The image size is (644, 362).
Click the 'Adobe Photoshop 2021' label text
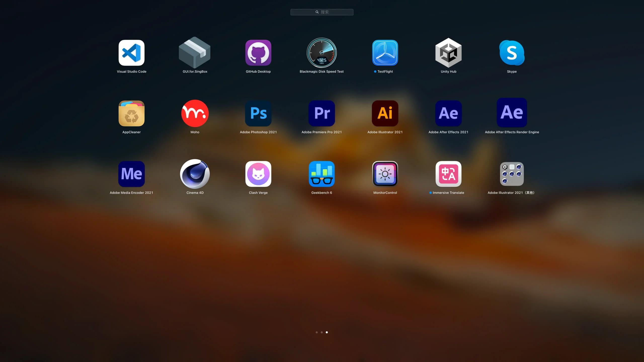(258, 132)
